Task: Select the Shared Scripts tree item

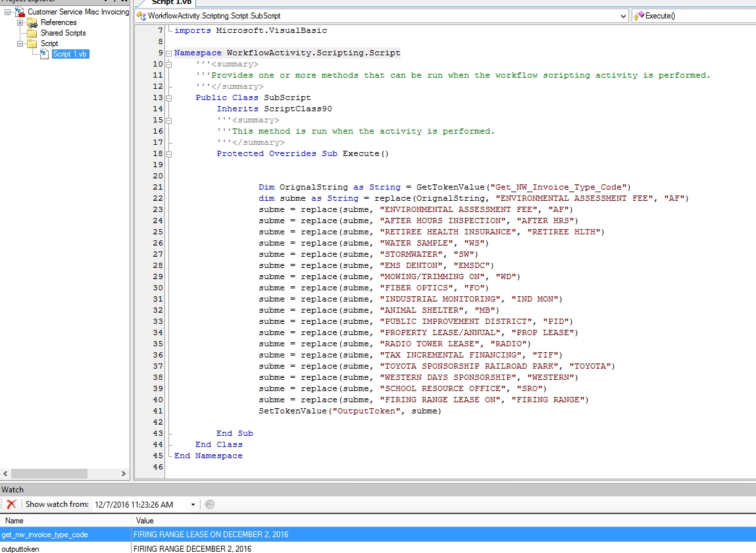Action: [x=63, y=33]
